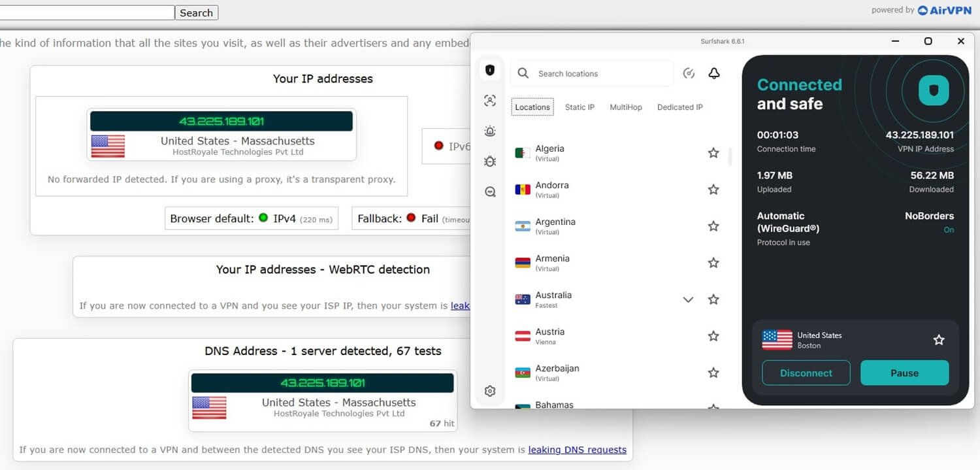
Task: Open Antivirus bug icon in sidebar
Action: coord(490,161)
